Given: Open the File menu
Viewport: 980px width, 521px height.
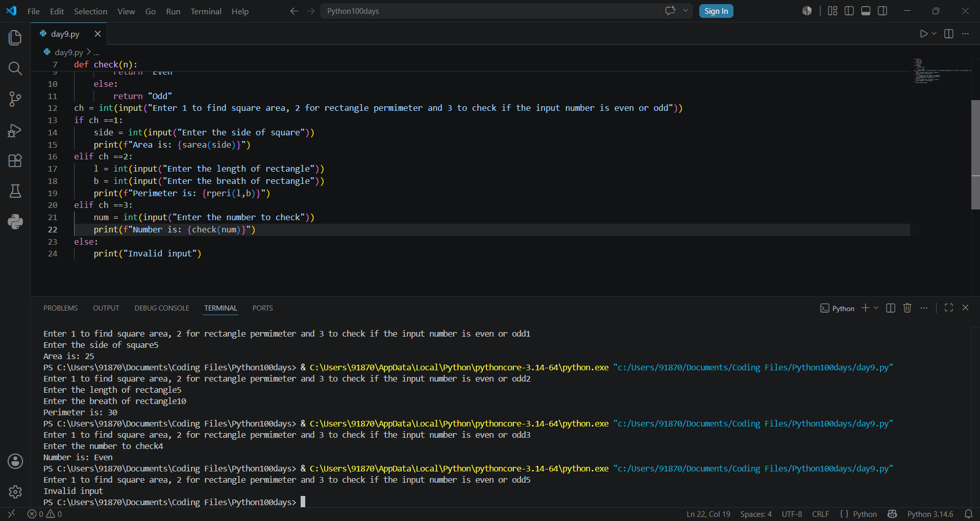Looking at the screenshot, I should pyautogui.click(x=34, y=11).
